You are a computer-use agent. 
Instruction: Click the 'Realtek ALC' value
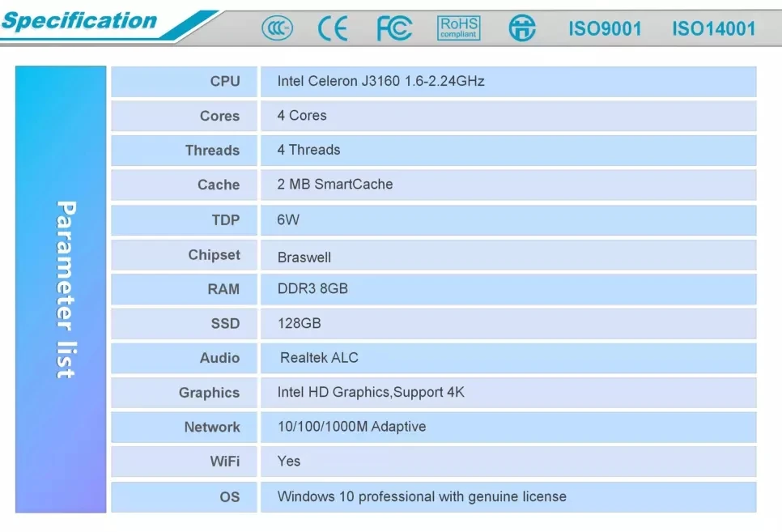point(319,357)
